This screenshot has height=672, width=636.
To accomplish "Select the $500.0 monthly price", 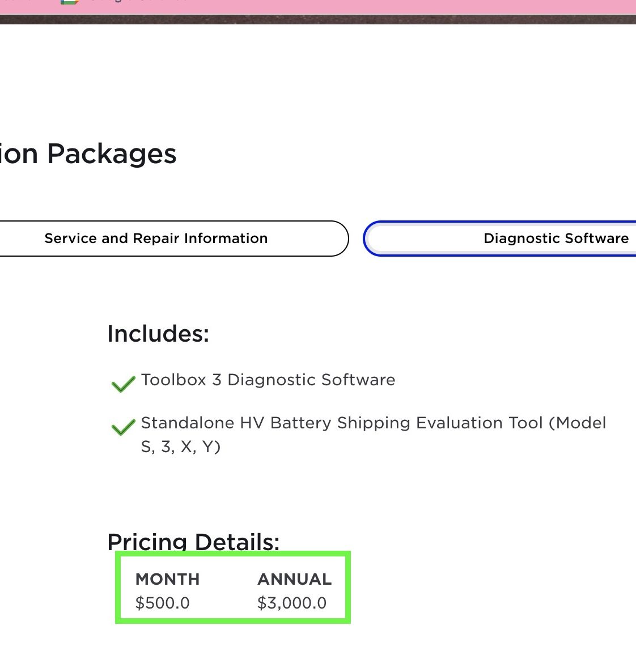I will tap(163, 603).
